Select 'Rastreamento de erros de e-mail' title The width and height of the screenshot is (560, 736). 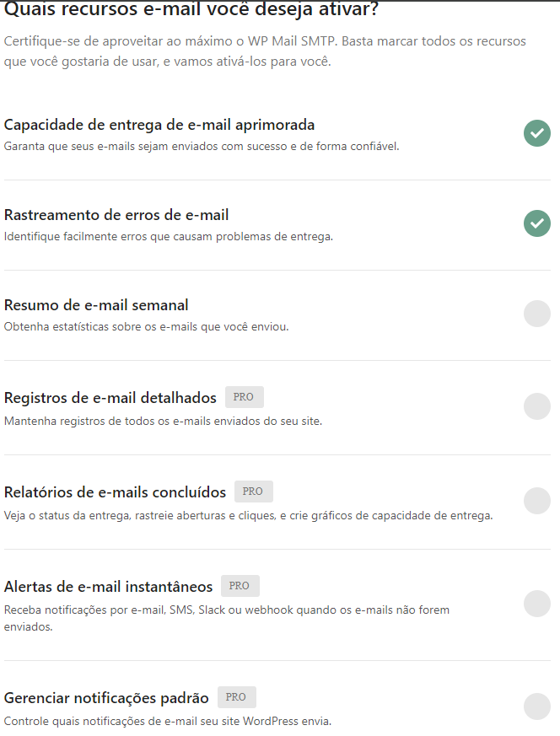pos(116,215)
